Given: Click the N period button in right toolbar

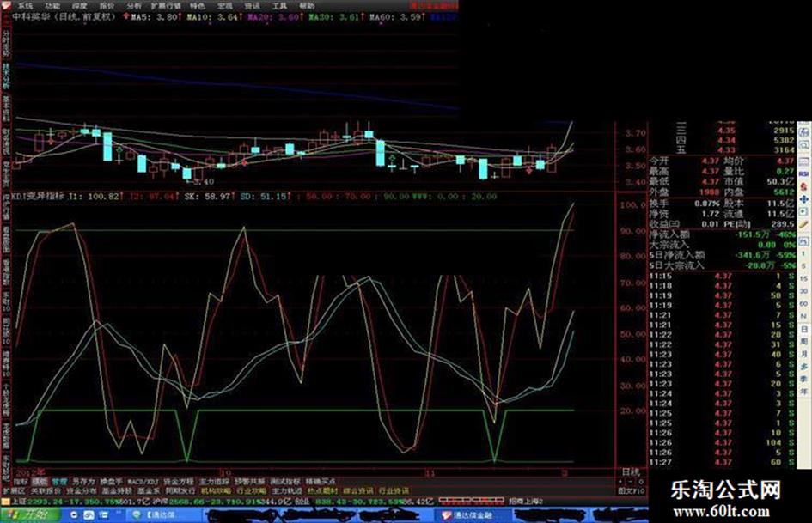Looking at the screenshot, I should (x=803, y=316).
